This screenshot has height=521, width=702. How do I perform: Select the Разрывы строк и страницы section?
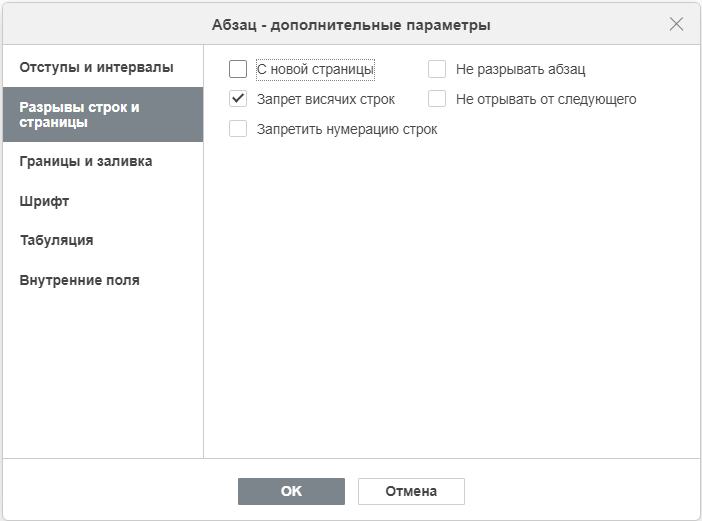pyautogui.click(x=103, y=115)
